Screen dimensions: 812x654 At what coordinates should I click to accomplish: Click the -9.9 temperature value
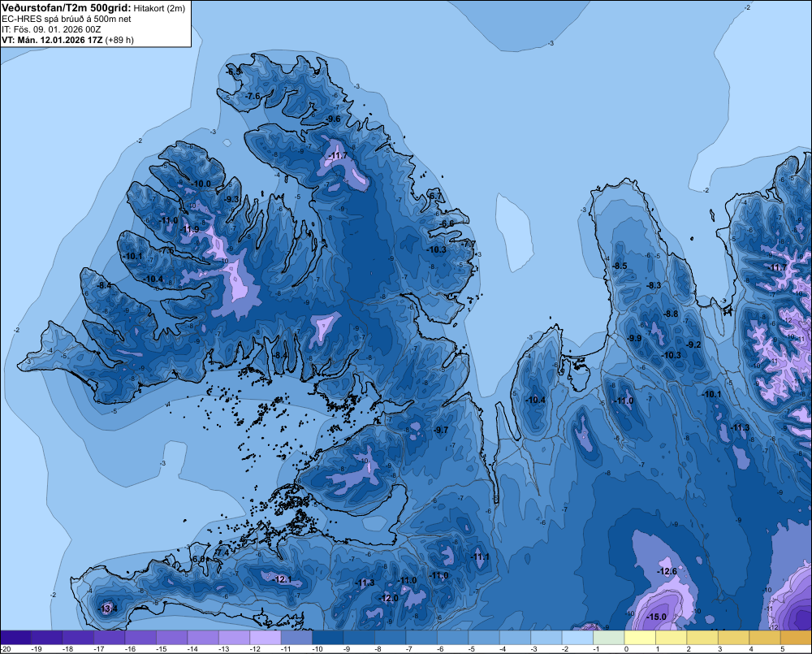pos(634,339)
